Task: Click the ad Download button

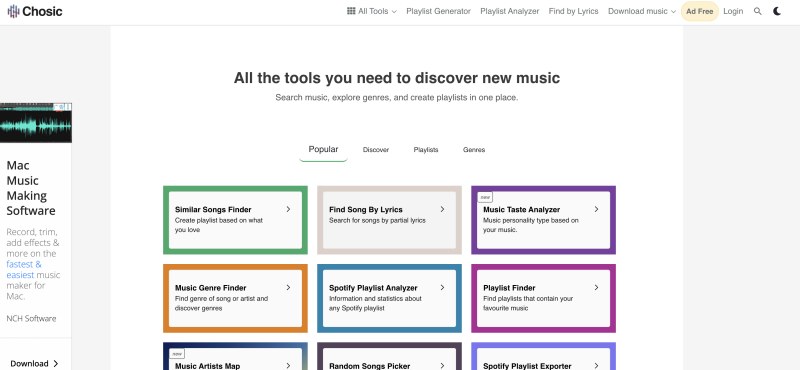Action: [x=35, y=363]
